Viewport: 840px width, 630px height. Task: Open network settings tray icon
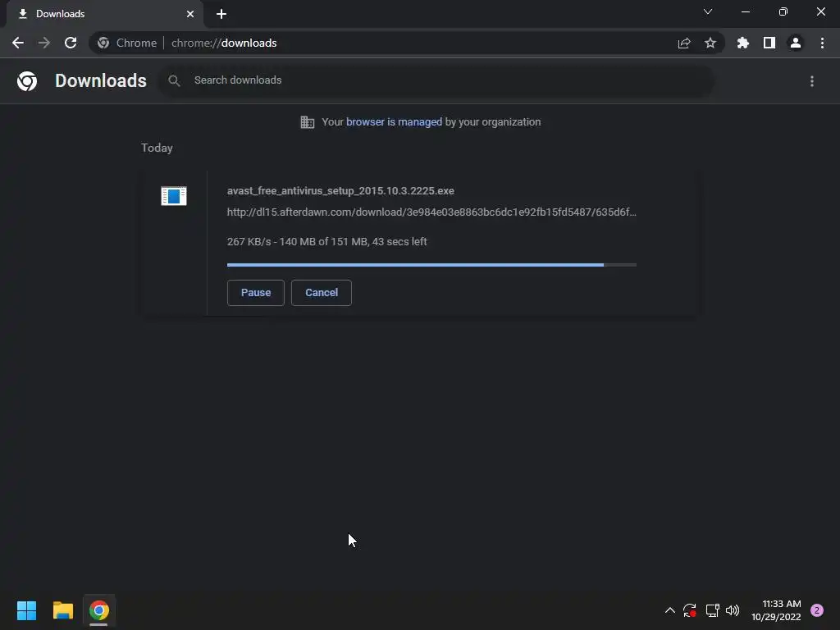pos(713,610)
